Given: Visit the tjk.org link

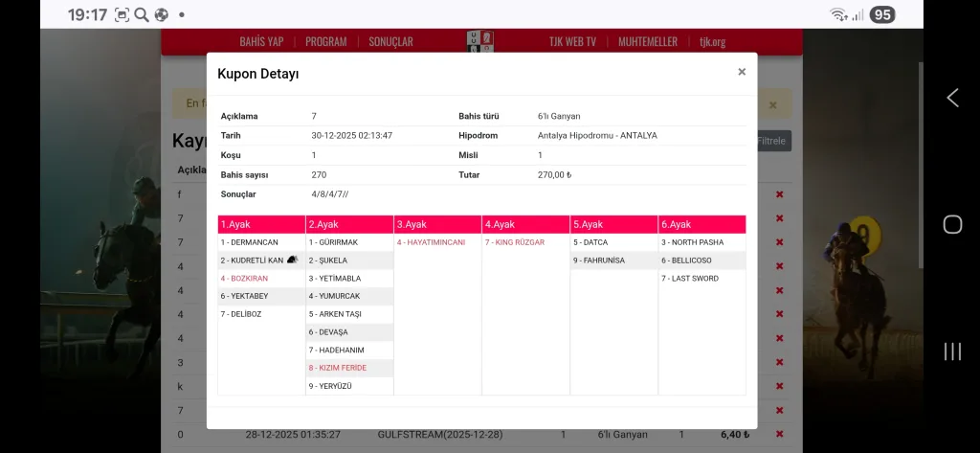Looking at the screenshot, I should [x=713, y=42].
